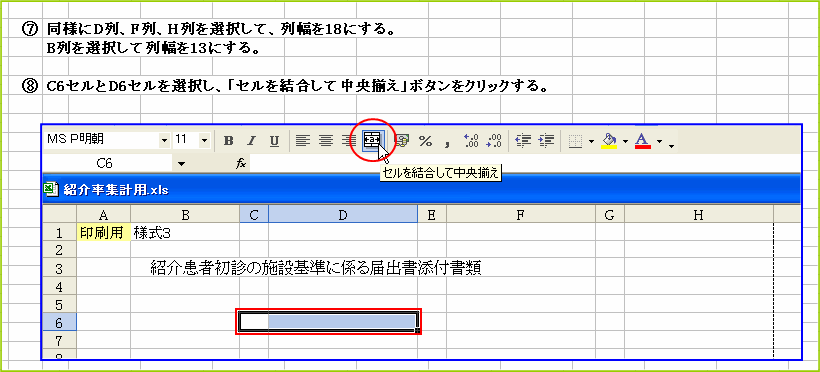Select column F header
Screen dimensions: 820x372
coord(521,215)
